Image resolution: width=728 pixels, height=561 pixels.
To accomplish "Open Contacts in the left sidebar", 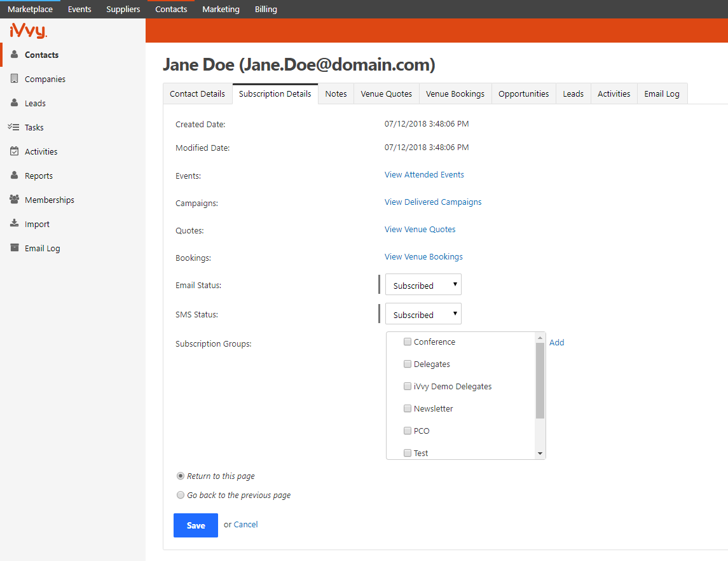I will tap(73, 55).
